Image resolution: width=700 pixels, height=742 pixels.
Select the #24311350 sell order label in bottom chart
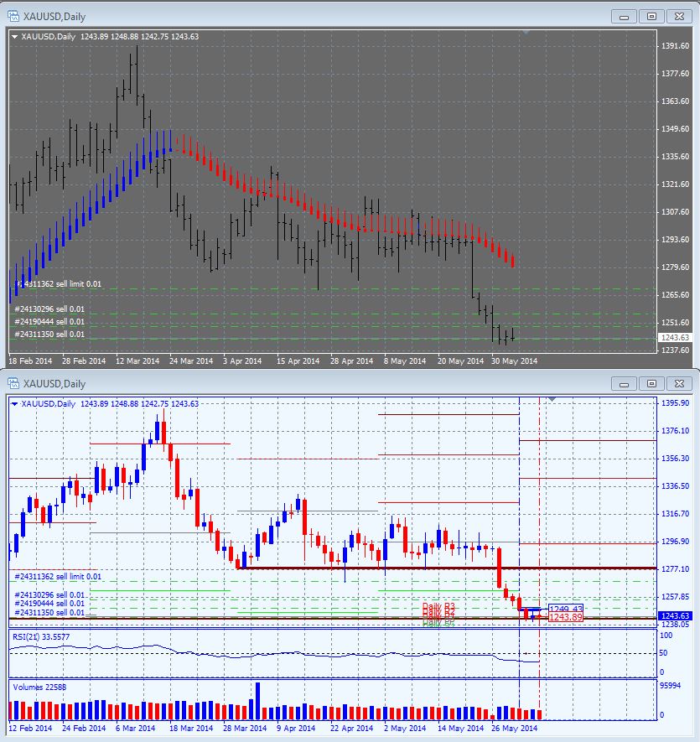pos(49,612)
